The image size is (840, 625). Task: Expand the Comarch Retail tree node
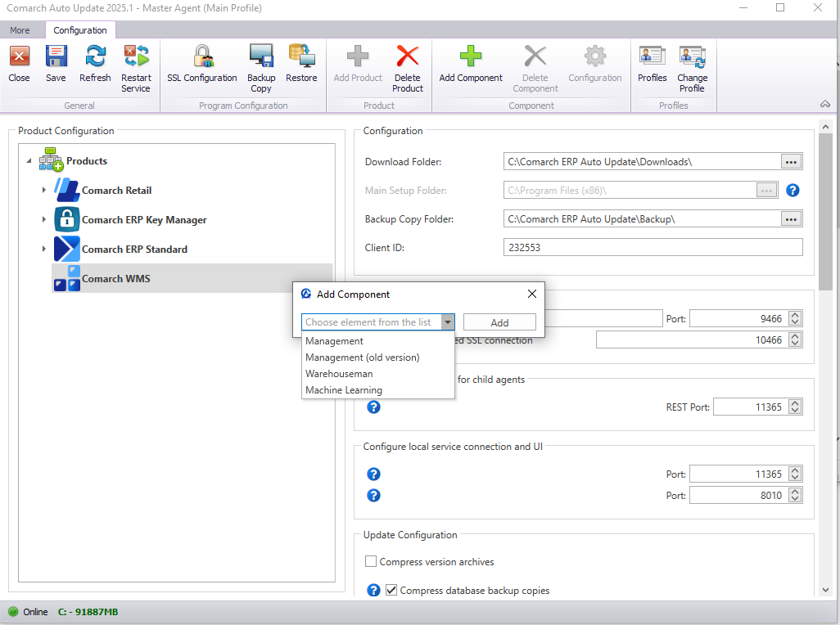pyautogui.click(x=44, y=190)
